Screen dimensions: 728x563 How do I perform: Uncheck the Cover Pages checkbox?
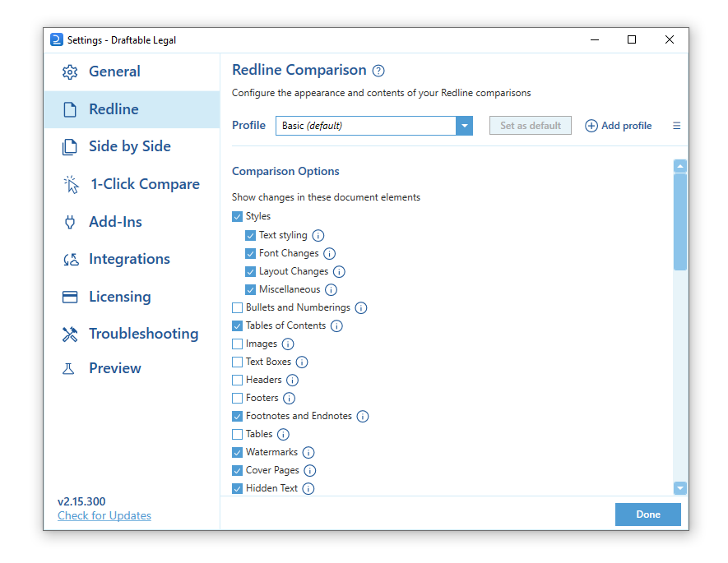point(237,471)
